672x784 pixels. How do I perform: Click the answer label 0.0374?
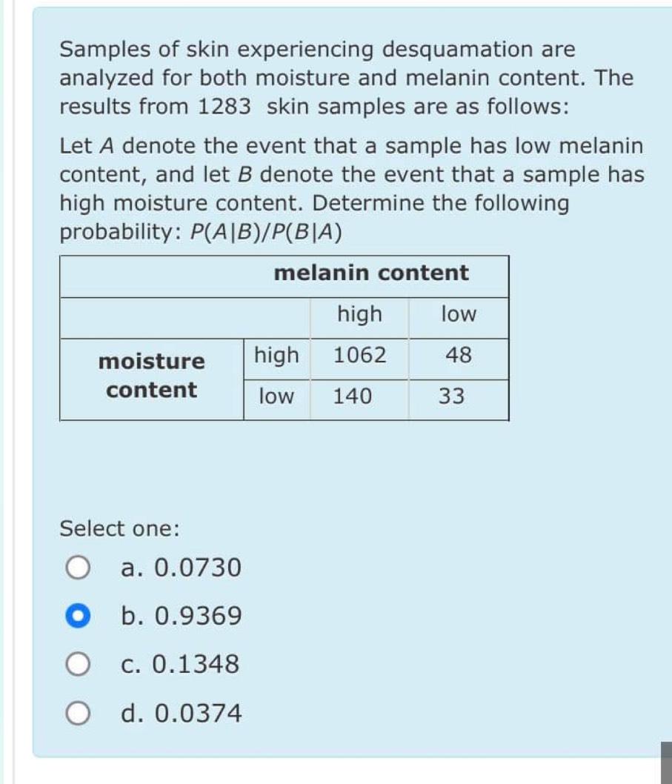[x=182, y=713]
